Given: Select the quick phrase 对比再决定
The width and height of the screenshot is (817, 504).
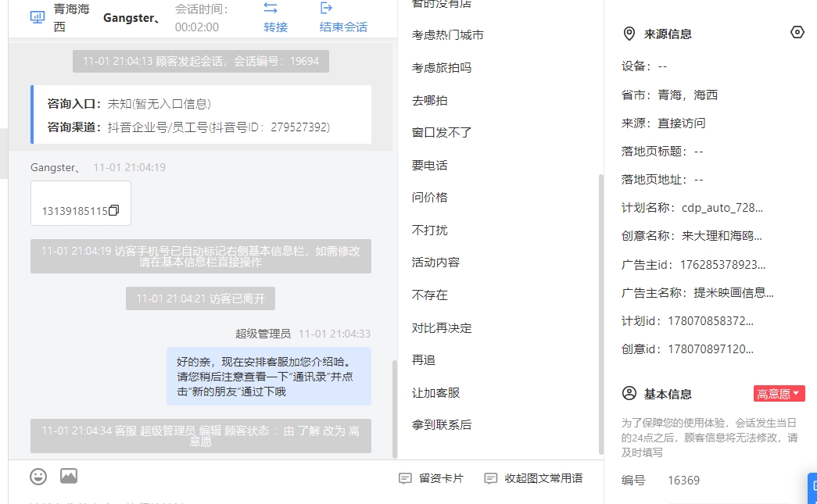Looking at the screenshot, I should [x=441, y=328].
